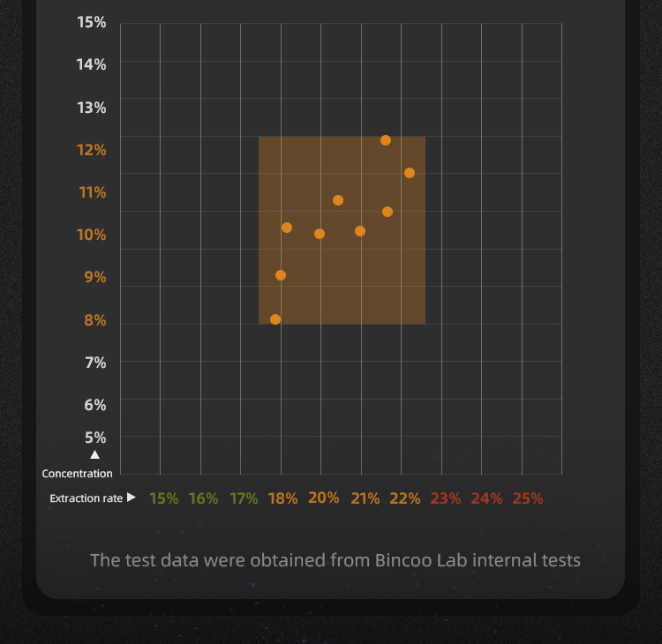Pick the rightmost orange data point

tap(410, 173)
